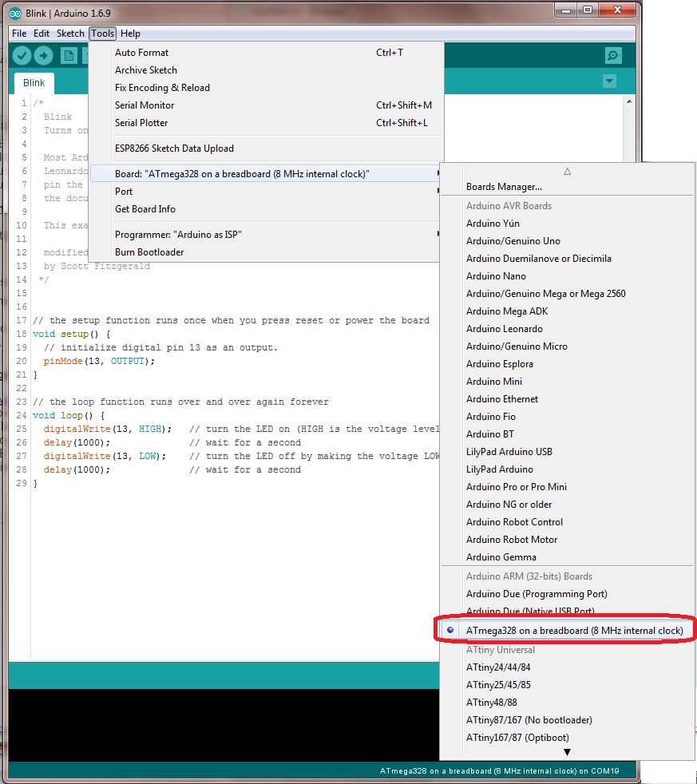Viewport: 697px width, 784px height.
Task: Select Arduino Mega ADK
Action: pos(567,311)
